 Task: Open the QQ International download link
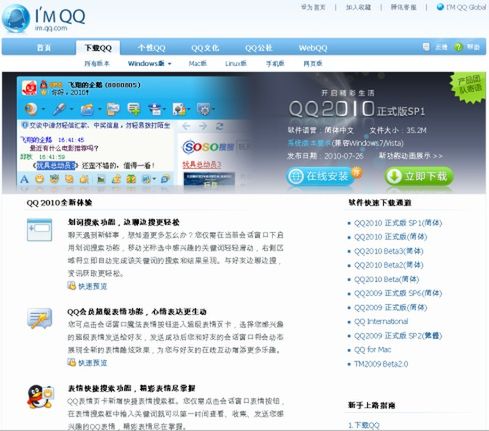[x=381, y=321]
